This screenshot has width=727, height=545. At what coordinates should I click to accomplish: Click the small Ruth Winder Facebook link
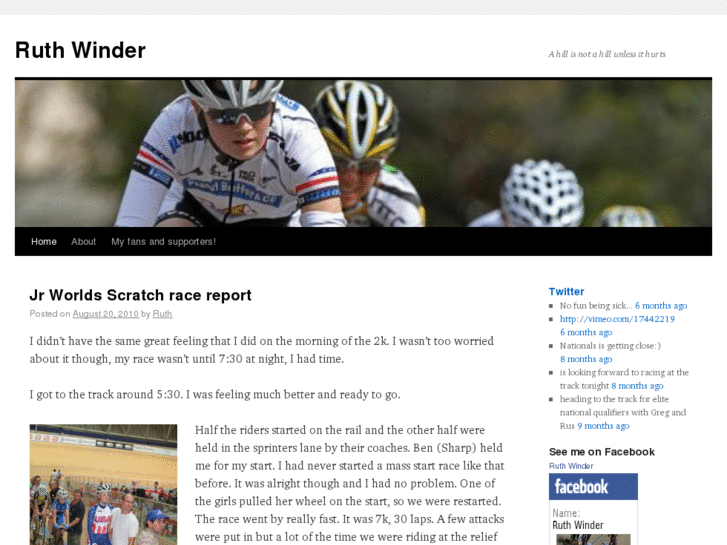click(571, 466)
